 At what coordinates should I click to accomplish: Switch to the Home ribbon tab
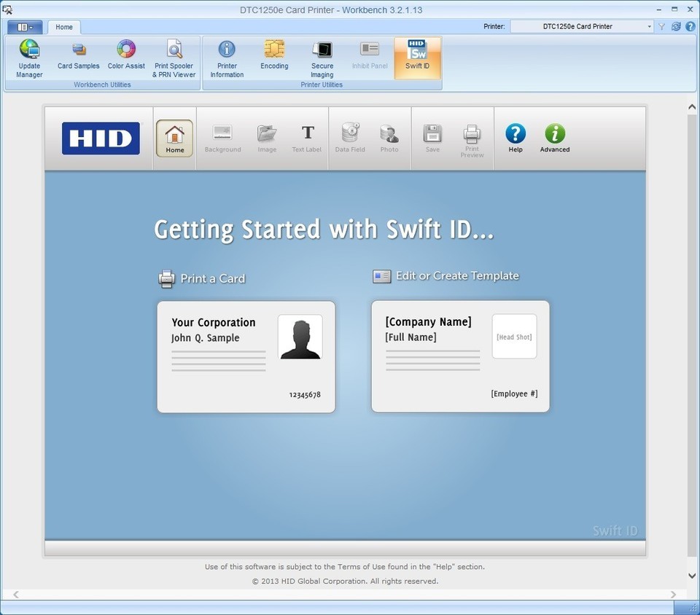point(64,27)
